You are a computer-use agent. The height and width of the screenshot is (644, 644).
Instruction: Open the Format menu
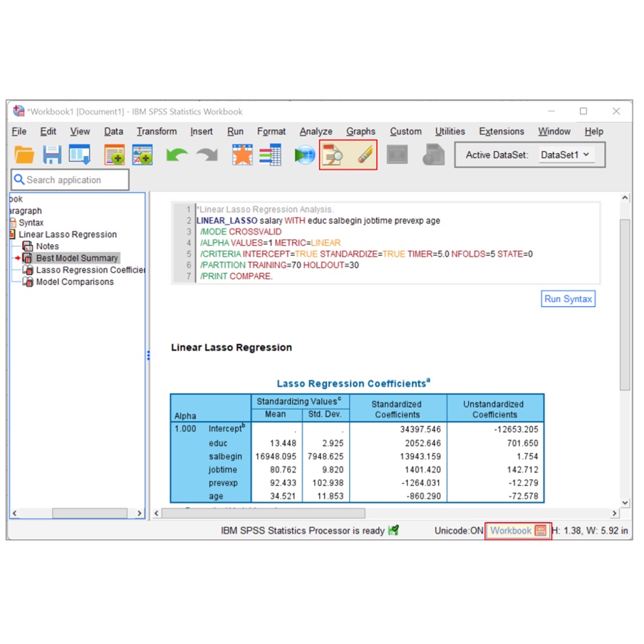click(x=271, y=131)
